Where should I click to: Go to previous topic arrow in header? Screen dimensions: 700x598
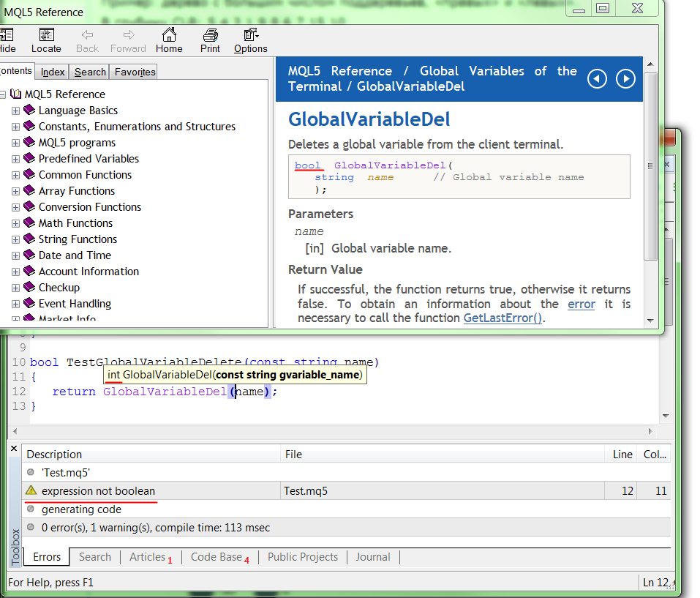(598, 78)
